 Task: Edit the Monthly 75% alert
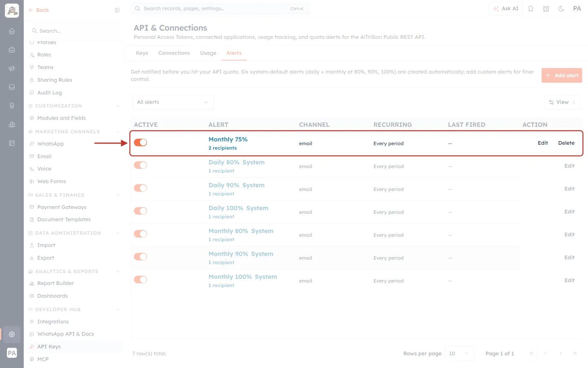[543, 143]
